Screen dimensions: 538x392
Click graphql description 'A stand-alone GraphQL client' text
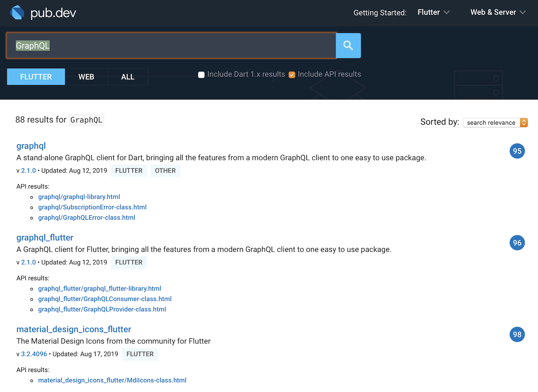tap(221, 158)
